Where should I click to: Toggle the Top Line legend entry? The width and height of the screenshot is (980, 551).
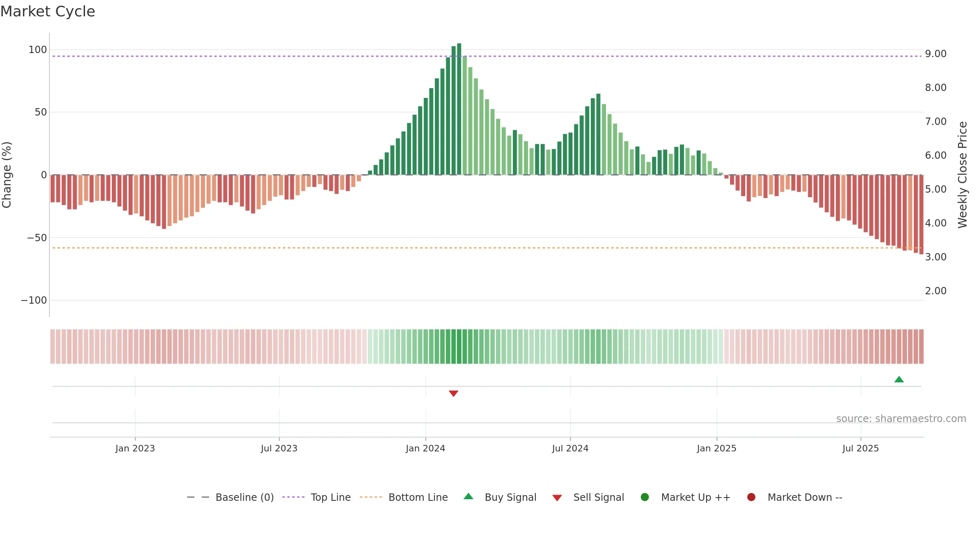(x=316, y=497)
